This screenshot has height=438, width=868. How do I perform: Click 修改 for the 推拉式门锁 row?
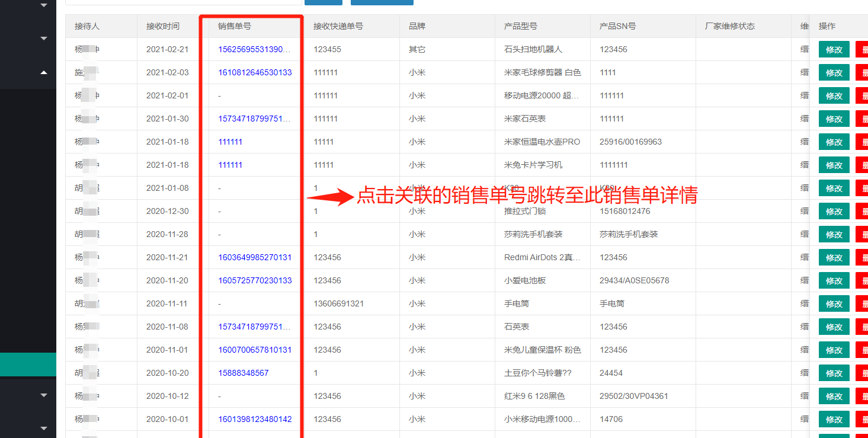pyautogui.click(x=834, y=212)
